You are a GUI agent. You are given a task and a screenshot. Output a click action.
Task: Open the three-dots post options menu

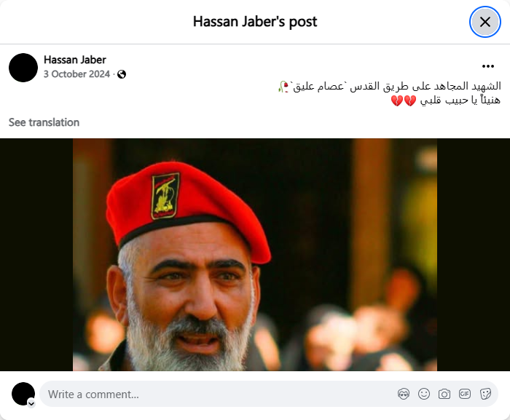[x=488, y=66]
